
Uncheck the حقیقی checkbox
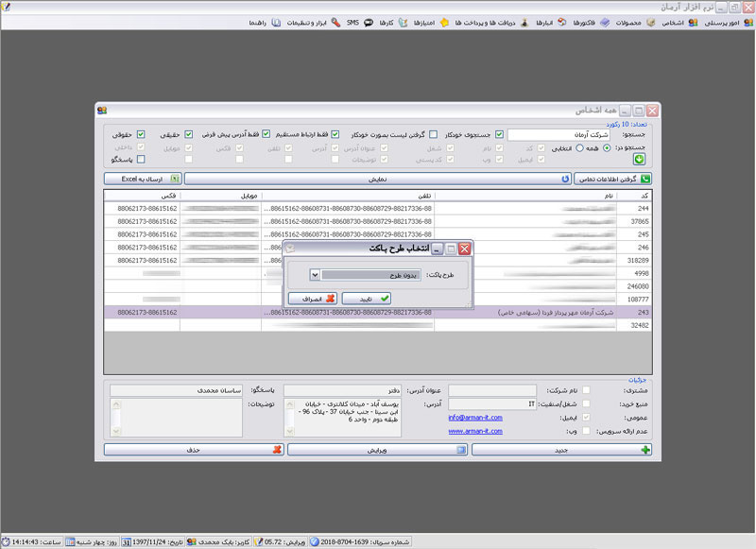click(188, 134)
